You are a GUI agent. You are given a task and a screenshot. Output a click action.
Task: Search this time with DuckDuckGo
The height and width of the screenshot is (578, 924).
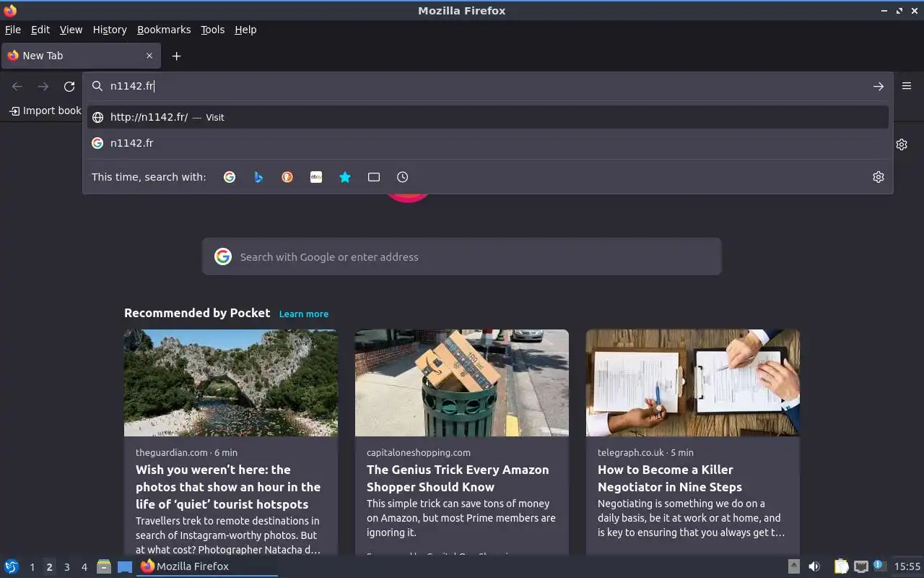[x=287, y=177]
